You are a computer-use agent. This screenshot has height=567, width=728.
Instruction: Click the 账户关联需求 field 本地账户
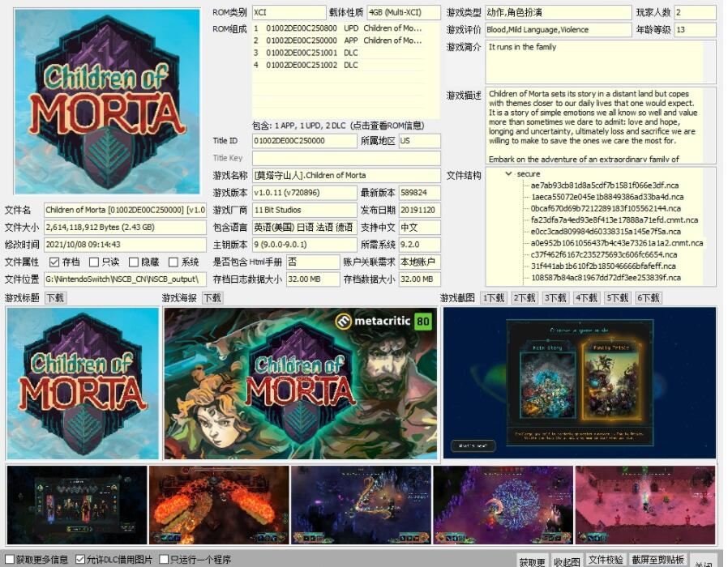pyautogui.click(x=419, y=262)
